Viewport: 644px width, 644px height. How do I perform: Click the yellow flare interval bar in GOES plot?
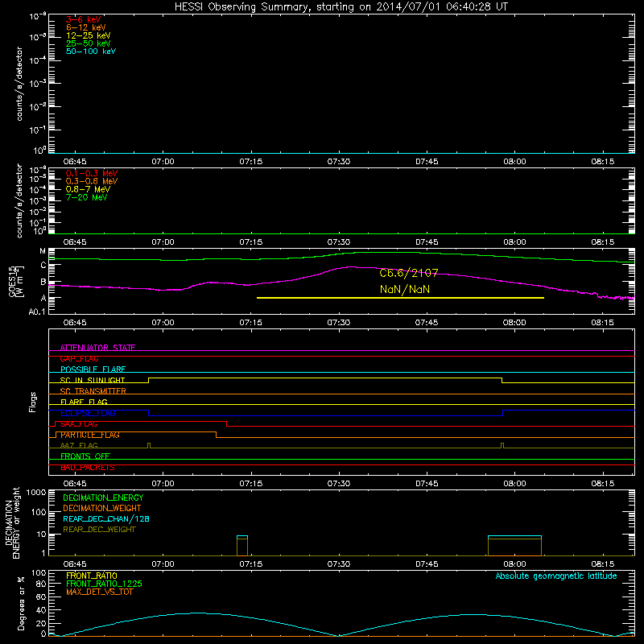[x=400, y=298]
